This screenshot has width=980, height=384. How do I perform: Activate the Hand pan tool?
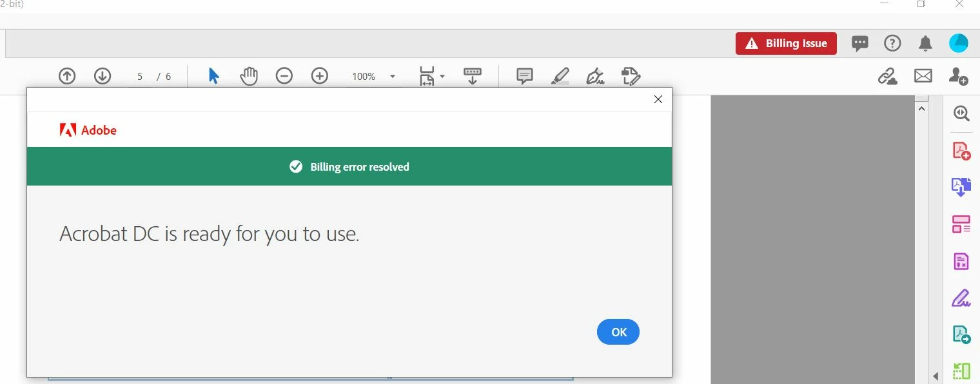pyautogui.click(x=249, y=76)
